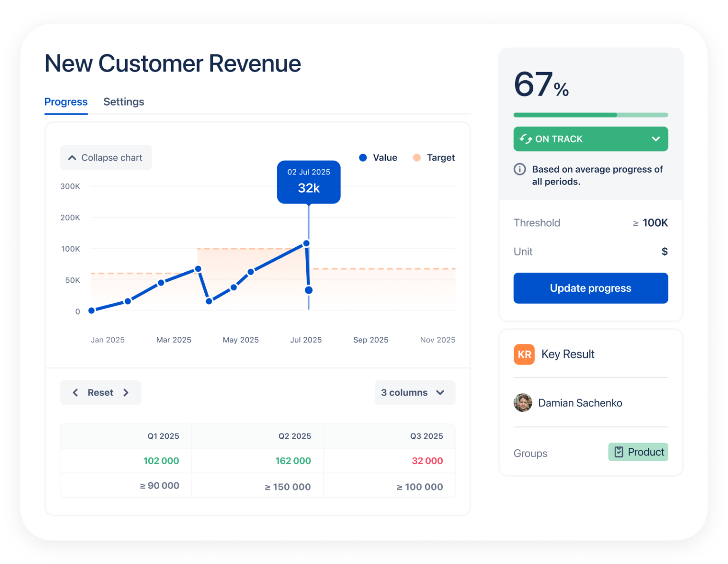Click the Sep 2025 axis label
728x564 pixels.
371,340
